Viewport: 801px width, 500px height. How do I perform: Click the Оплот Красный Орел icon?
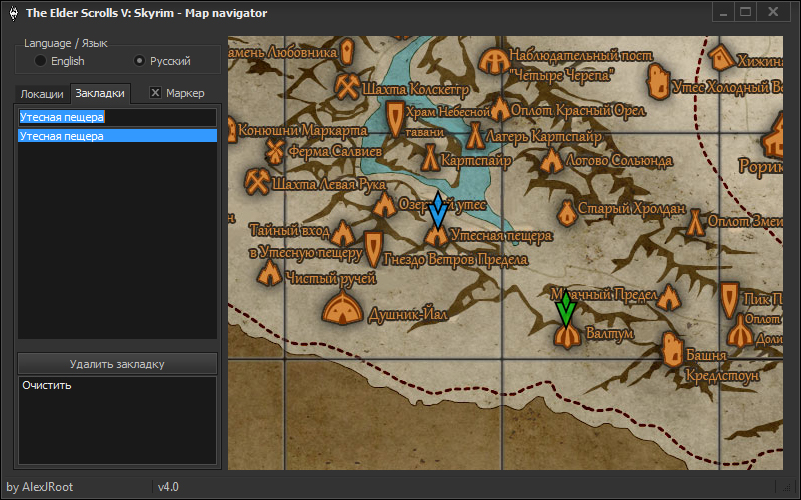[500, 109]
